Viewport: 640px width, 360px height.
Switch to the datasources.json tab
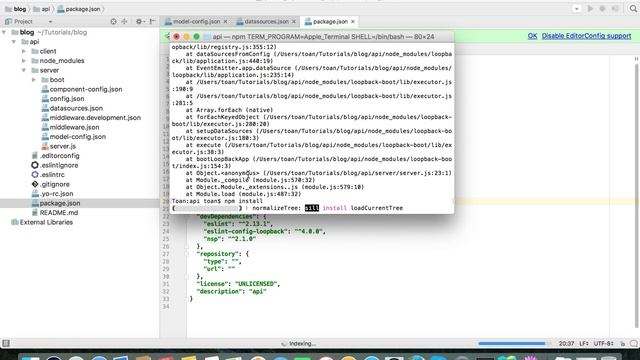point(266,22)
